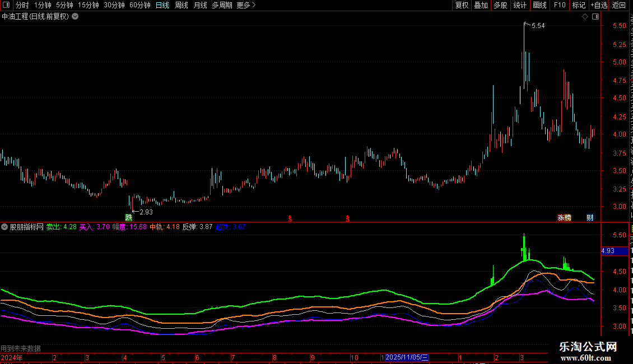Click the 卖出: 4.28 indicator value
Viewport: 633px width, 364px height.
point(62,227)
